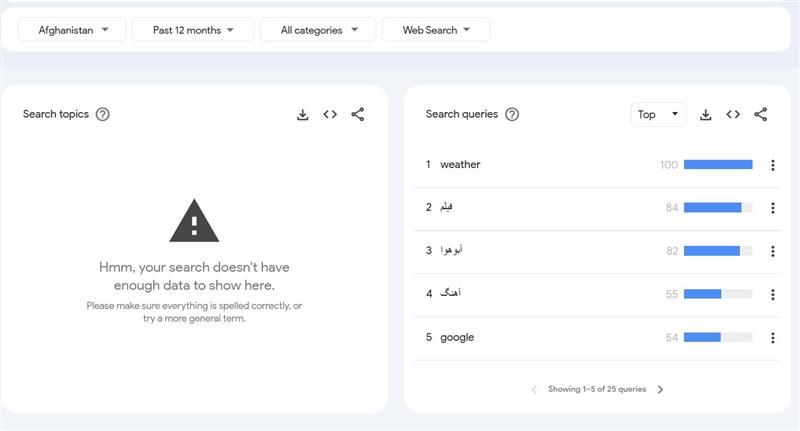Share the Search queries card
The width and height of the screenshot is (800, 431).
[761, 115]
